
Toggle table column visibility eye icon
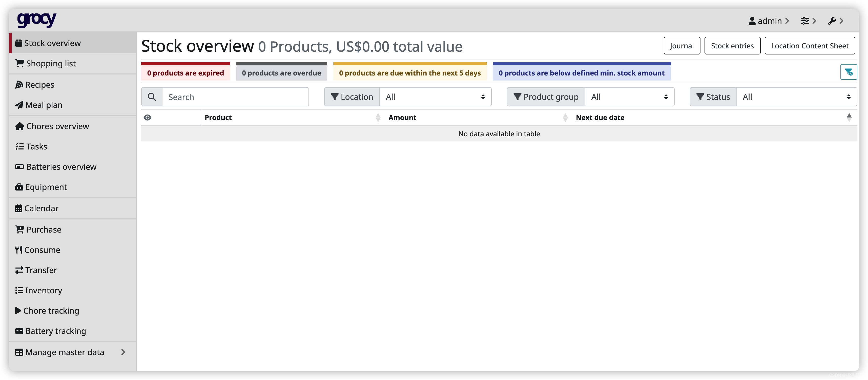tap(147, 118)
